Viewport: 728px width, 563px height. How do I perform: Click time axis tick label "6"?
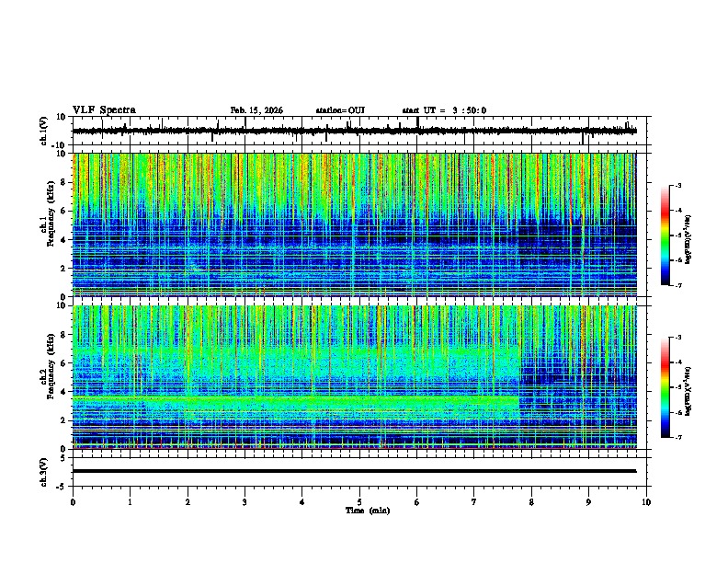(x=416, y=501)
